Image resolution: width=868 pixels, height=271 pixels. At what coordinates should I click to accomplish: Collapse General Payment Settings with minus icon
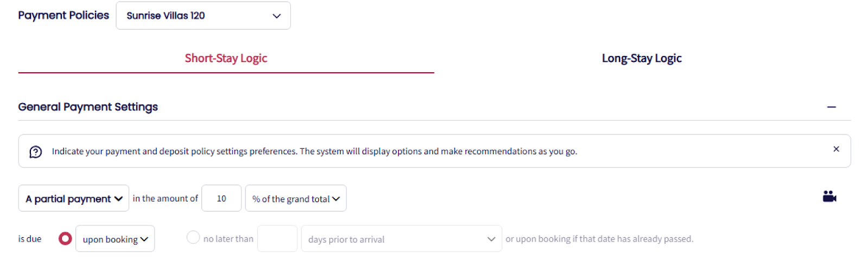tap(831, 108)
